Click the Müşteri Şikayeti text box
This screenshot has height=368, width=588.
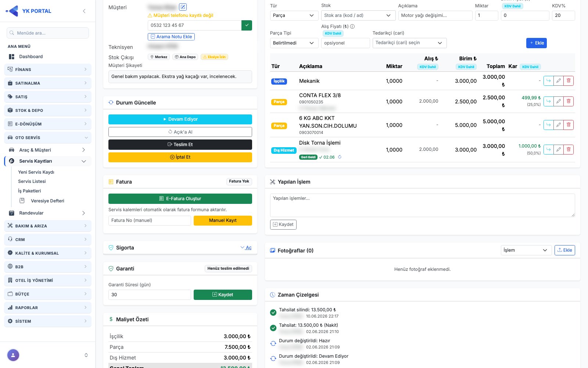(180, 77)
